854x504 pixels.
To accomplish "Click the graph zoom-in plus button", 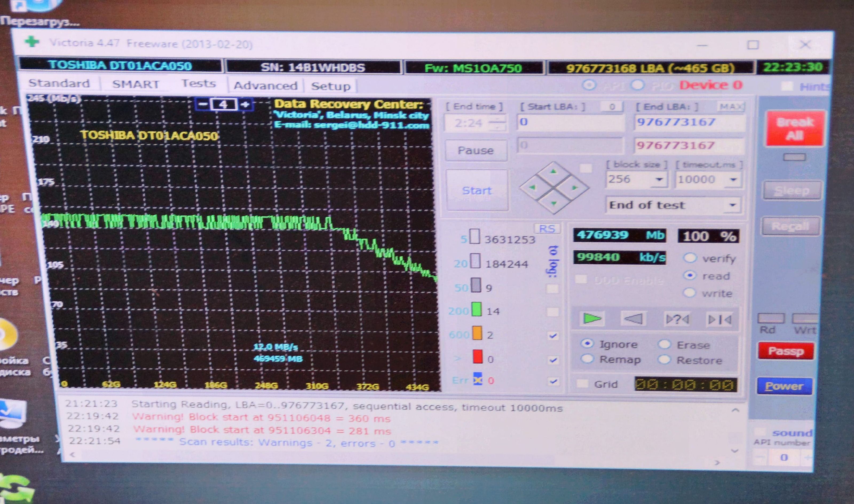I will 245,104.
